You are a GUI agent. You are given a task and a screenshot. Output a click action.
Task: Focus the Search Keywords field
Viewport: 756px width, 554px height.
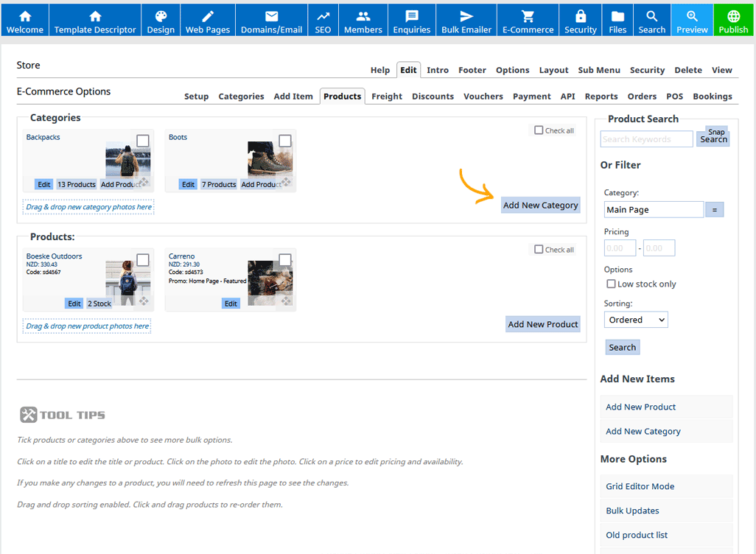tap(646, 138)
